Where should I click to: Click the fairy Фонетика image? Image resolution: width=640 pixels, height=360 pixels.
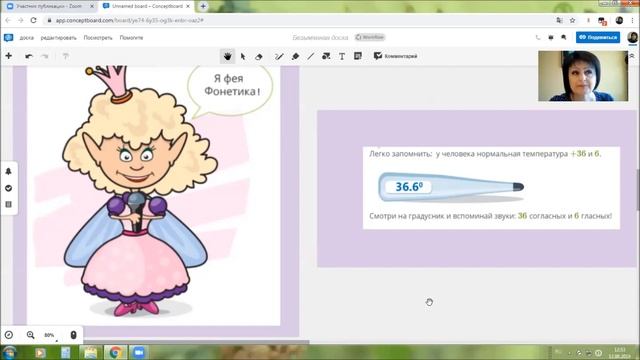pyautogui.click(x=139, y=192)
